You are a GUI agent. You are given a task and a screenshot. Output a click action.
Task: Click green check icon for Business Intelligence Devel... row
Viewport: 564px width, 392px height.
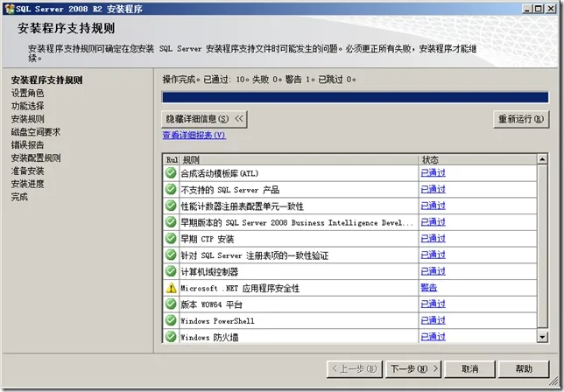click(x=171, y=222)
